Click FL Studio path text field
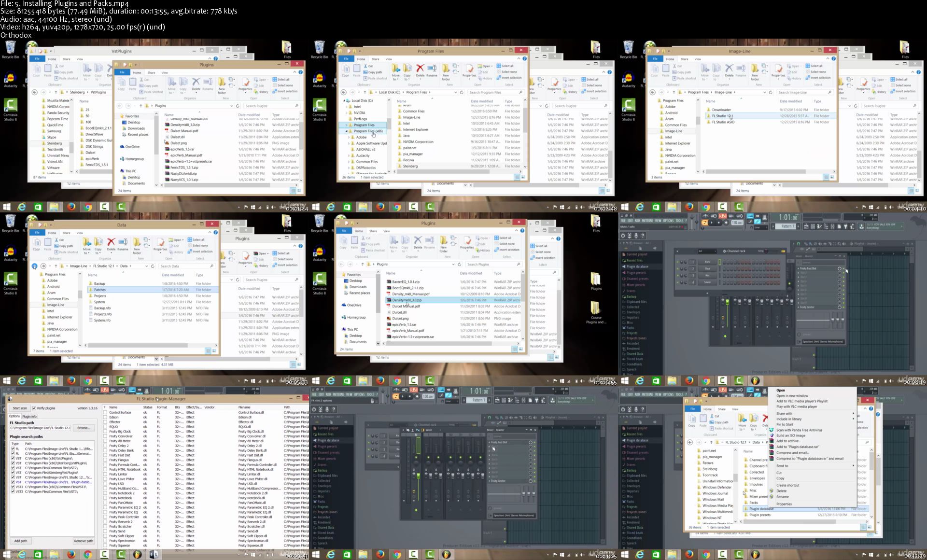The height and width of the screenshot is (560, 927). (41, 428)
